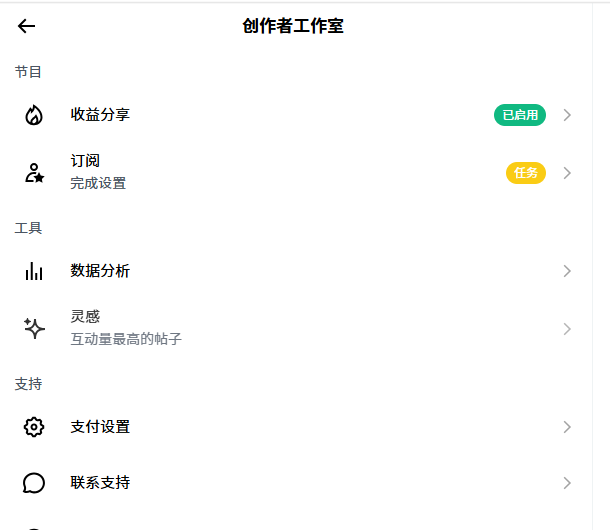Click the 完成设置 subtitle text

98,183
